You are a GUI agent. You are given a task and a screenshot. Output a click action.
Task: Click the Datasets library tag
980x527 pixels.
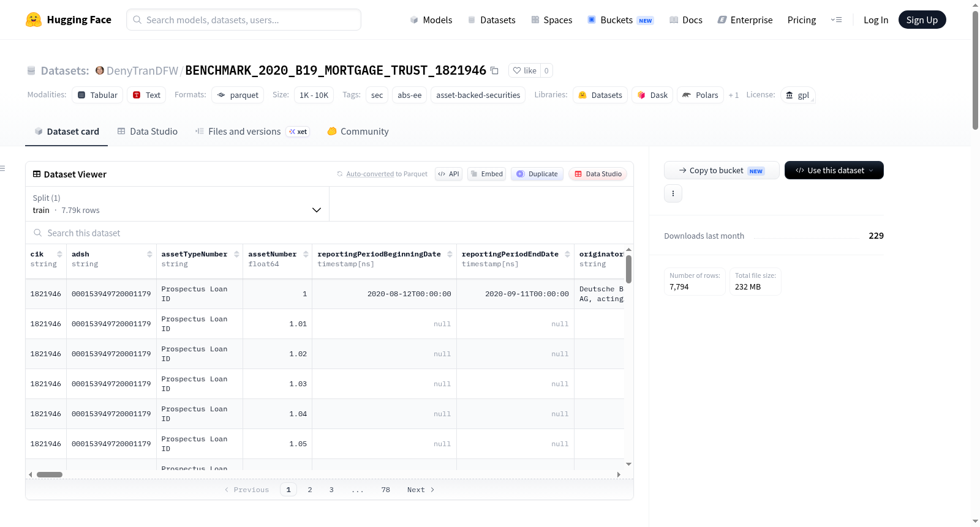point(600,95)
